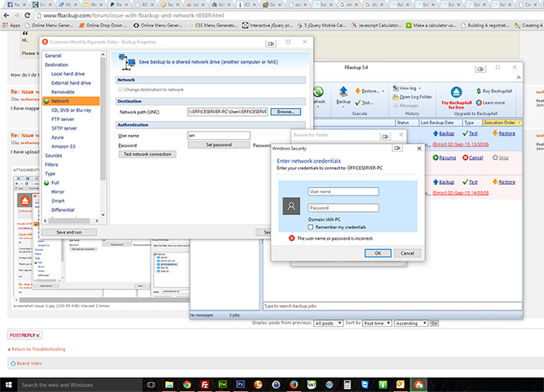The width and height of the screenshot is (544, 392).
Task: Select CD, DVD or Blu-ray destination
Action: click(71, 110)
